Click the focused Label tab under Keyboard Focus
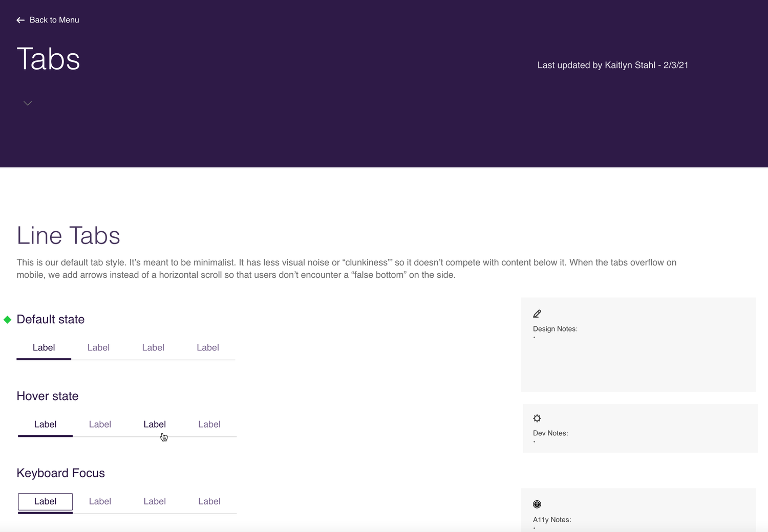The image size is (768, 532). coord(45,502)
